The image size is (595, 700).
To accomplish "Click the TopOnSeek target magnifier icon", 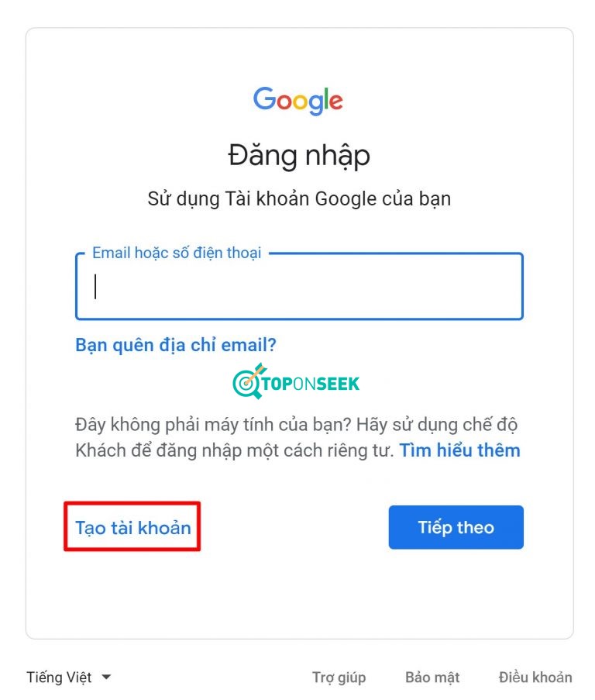I will pos(249,381).
